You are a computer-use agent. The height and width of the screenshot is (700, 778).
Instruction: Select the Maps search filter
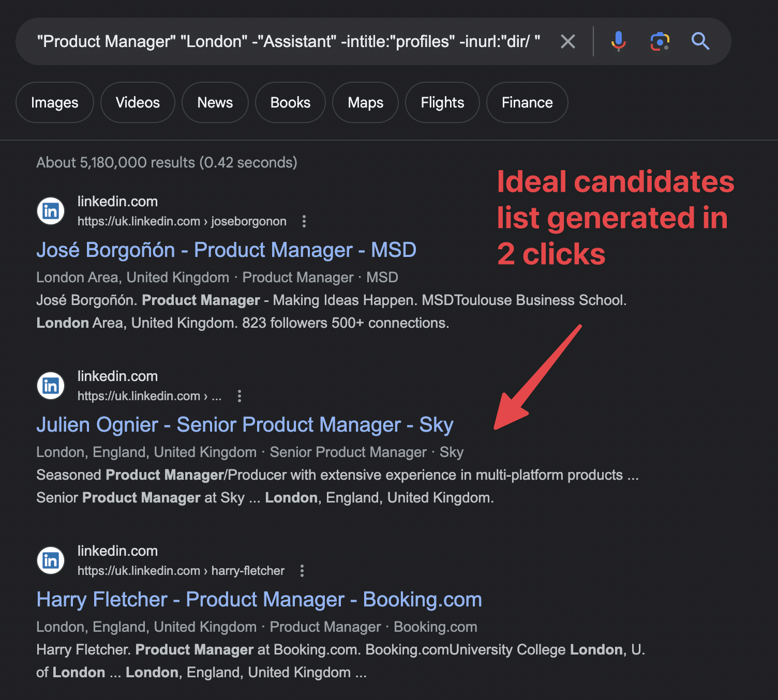(365, 102)
